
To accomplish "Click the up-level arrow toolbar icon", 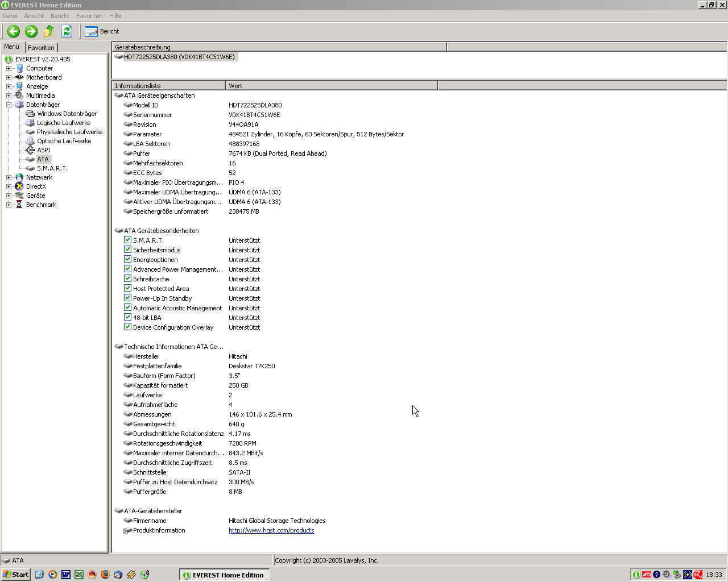I will 49,31.
